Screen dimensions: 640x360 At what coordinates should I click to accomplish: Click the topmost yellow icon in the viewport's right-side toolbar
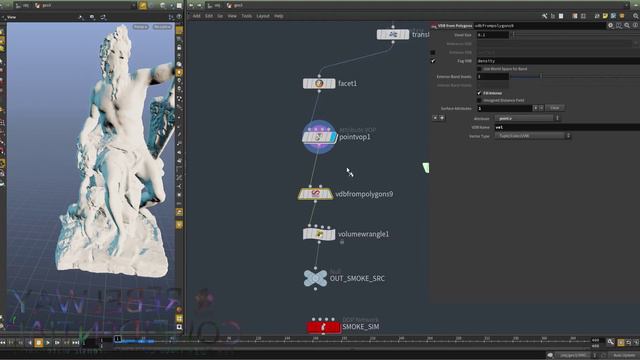coord(179,31)
